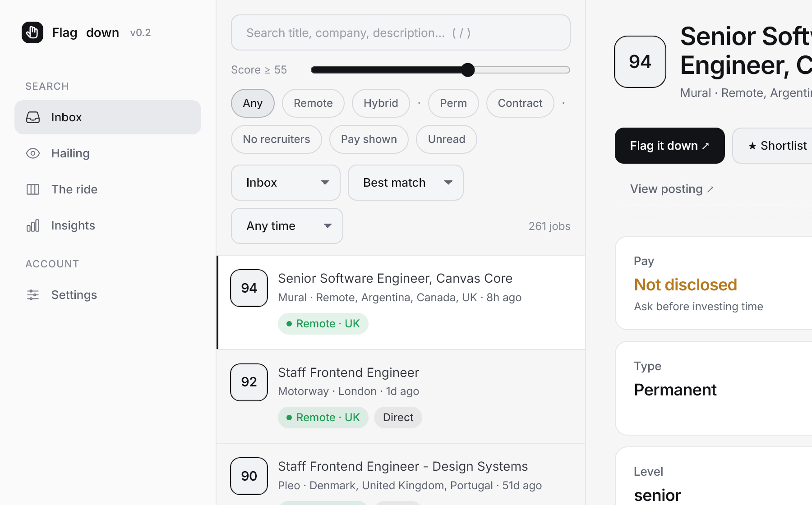Open the Best match sort dropdown
812x505 pixels.
[406, 183]
